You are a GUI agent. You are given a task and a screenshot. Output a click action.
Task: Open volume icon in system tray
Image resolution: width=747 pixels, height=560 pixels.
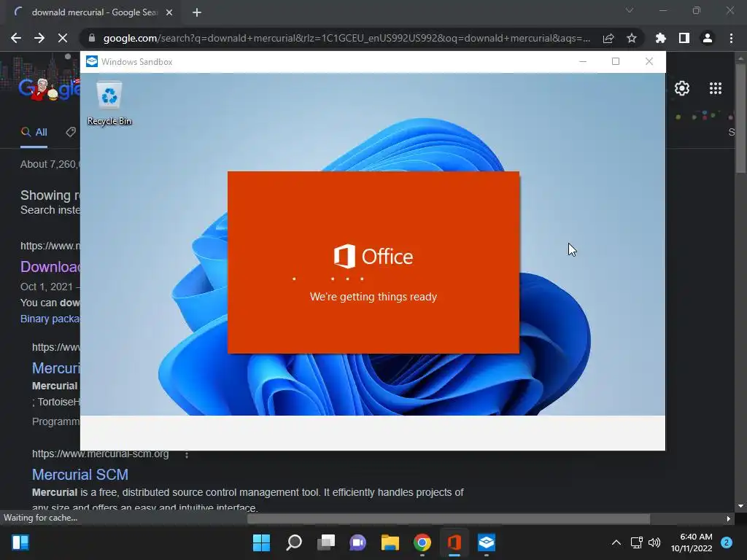(x=654, y=542)
